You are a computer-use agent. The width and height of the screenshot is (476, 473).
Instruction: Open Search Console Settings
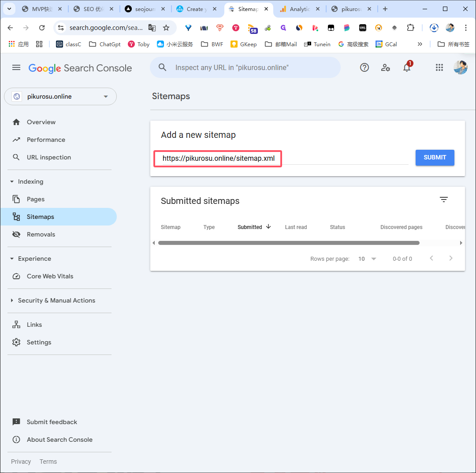pyautogui.click(x=39, y=342)
